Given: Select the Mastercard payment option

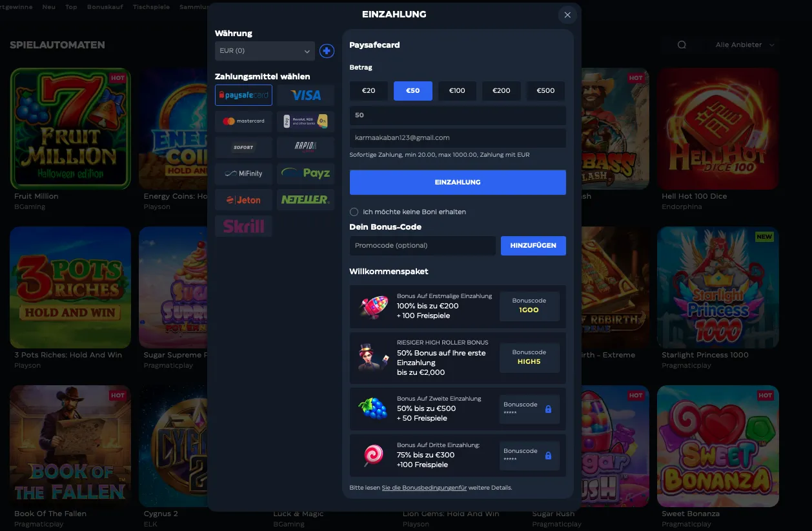Looking at the screenshot, I should pyautogui.click(x=243, y=121).
